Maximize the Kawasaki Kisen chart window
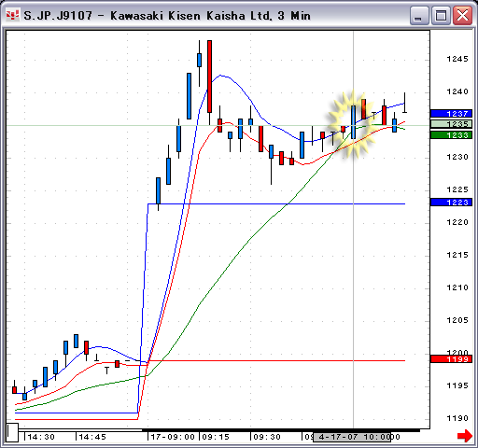This screenshot has width=478, height=448. (441, 15)
